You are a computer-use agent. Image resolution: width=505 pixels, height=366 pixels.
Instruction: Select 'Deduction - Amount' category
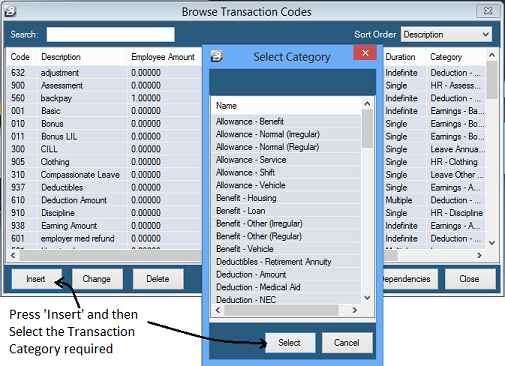(286, 274)
